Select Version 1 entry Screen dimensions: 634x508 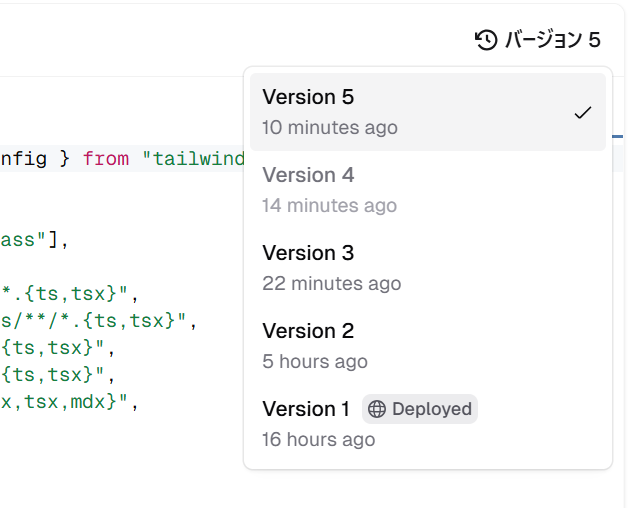428,424
